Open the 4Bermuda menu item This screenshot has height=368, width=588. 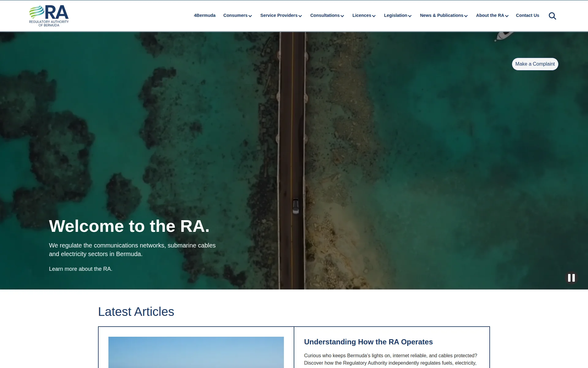[x=205, y=15]
